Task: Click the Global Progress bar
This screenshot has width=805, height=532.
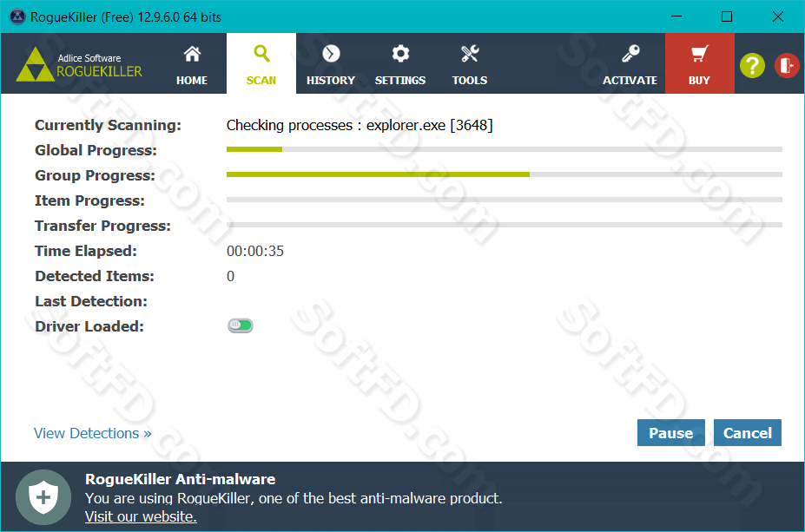Action: [505, 149]
